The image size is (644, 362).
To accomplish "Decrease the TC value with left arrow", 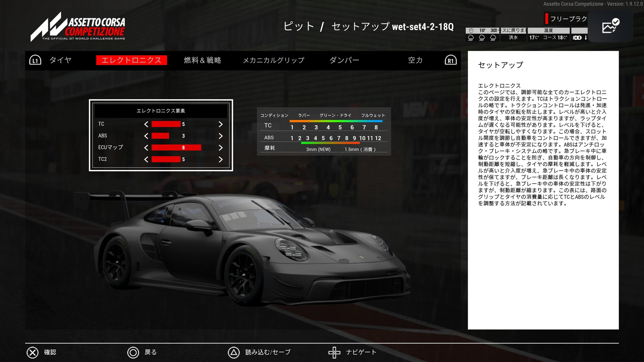I will pos(146,124).
